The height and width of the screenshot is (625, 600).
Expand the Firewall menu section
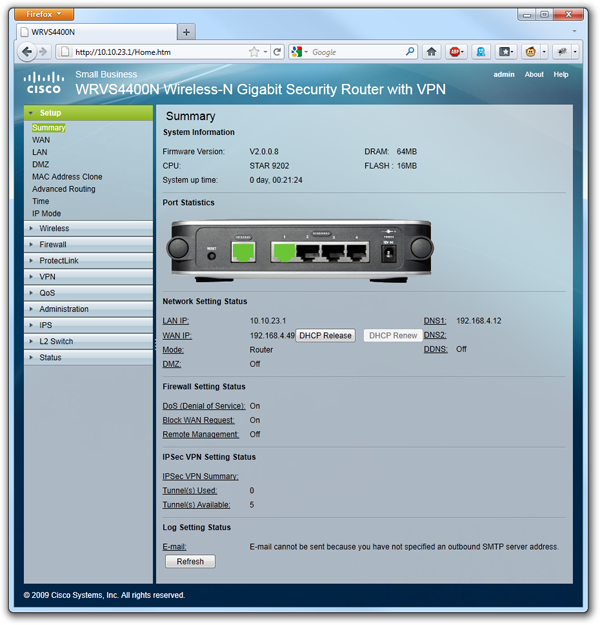click(88, 244)
